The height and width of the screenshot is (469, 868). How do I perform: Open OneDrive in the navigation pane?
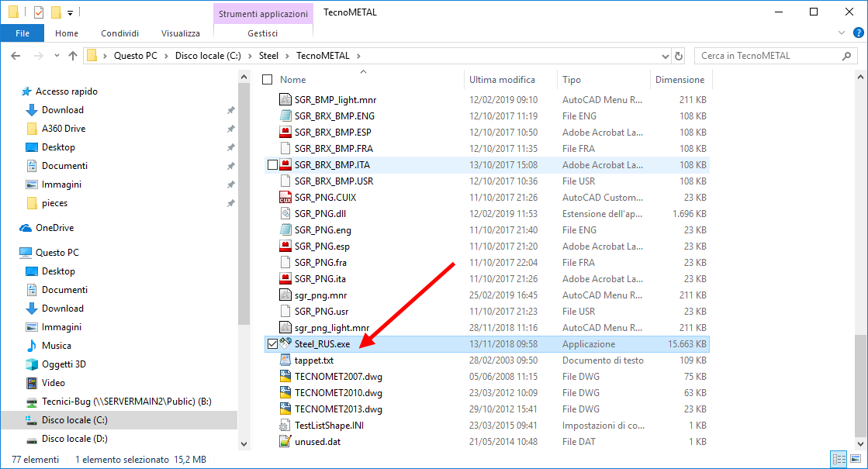[55, 228]
